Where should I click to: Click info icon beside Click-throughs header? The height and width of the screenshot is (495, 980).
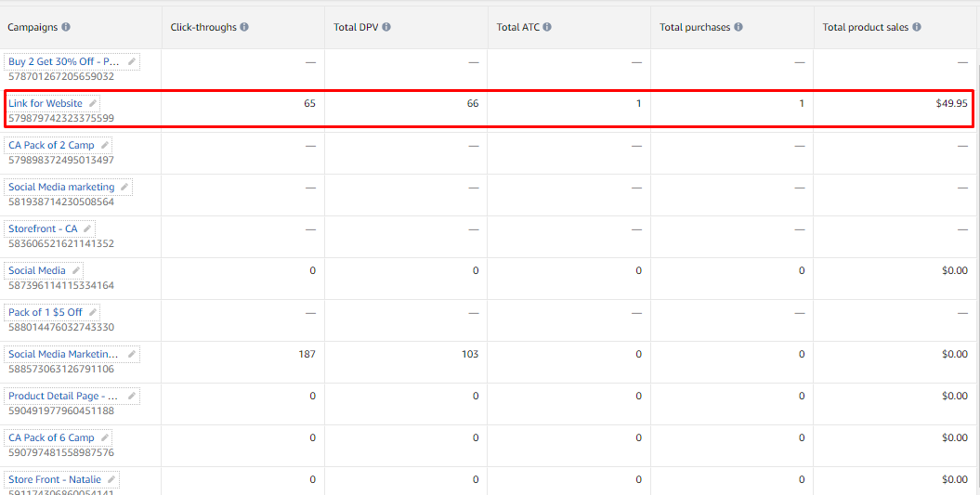(x=244, y=28)
